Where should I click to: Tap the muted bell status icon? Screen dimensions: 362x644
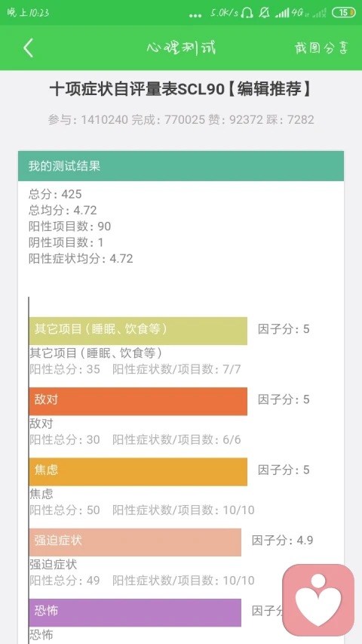tap(264, 13)
